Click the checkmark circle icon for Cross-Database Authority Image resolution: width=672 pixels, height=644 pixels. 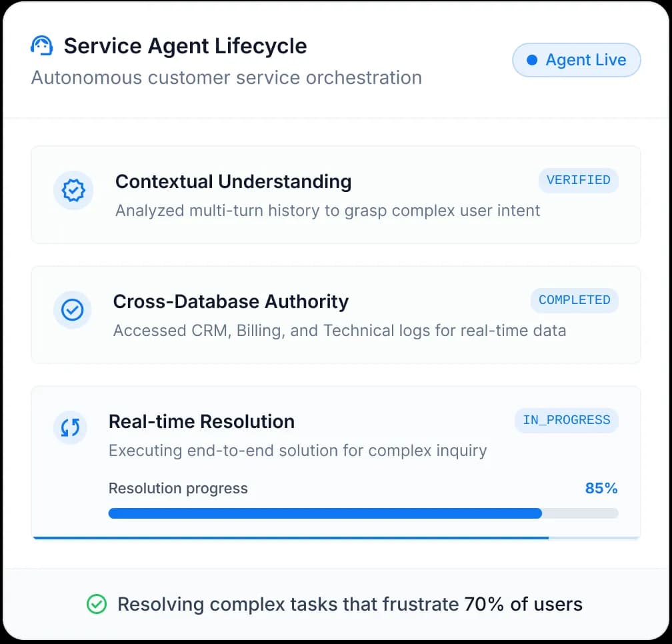73,310
